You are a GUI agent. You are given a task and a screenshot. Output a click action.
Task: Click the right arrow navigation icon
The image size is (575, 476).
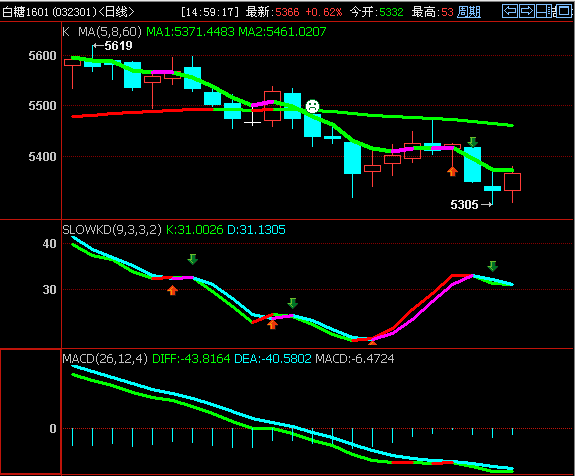[x=527, y=11]
